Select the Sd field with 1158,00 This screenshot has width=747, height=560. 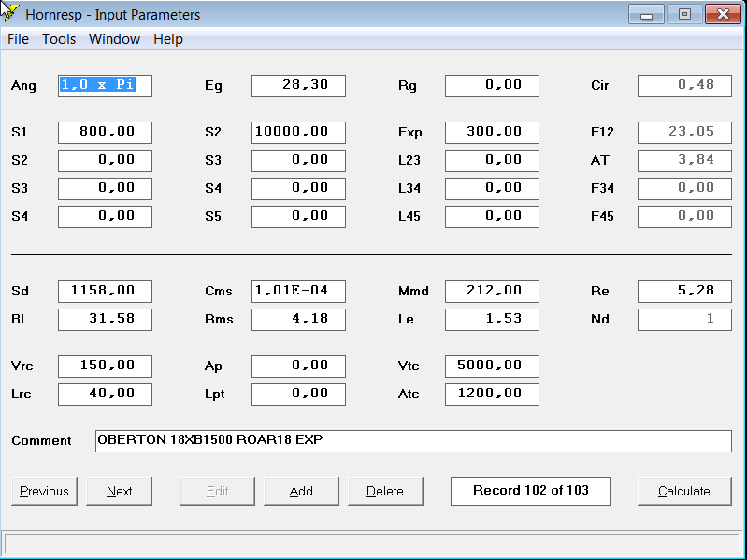point(105,292)
